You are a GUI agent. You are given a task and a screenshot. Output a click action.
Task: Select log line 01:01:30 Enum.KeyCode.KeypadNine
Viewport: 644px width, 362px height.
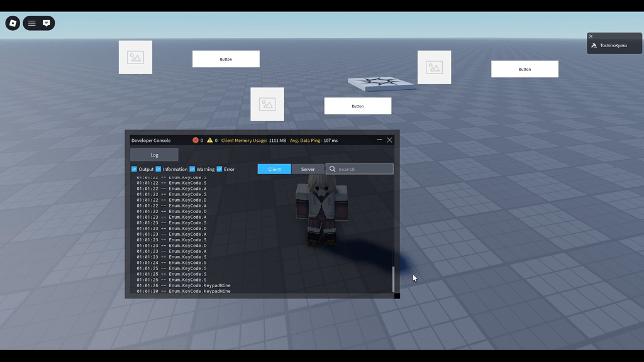(184, 291)
